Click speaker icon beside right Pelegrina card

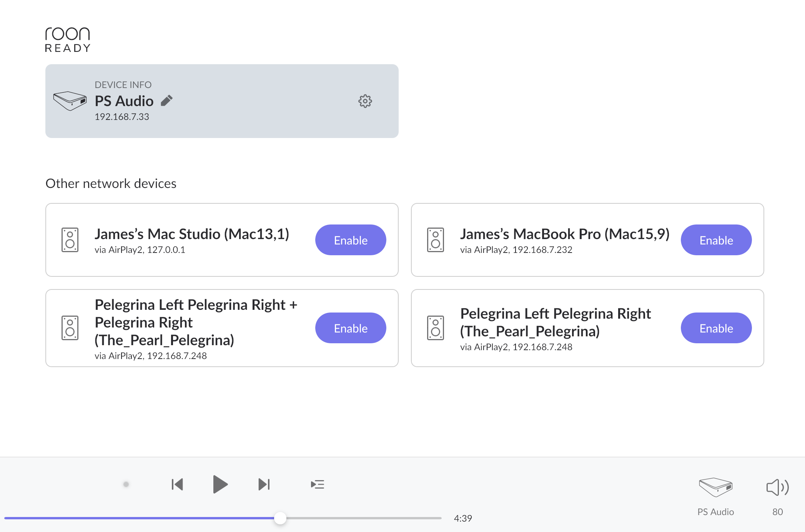pyautogui.click(x=436, y=328)
